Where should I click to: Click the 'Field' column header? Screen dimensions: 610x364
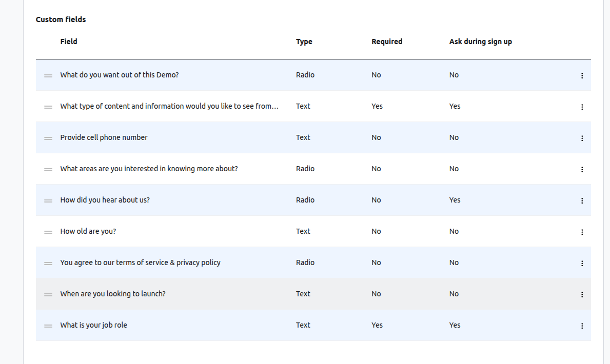69,42
